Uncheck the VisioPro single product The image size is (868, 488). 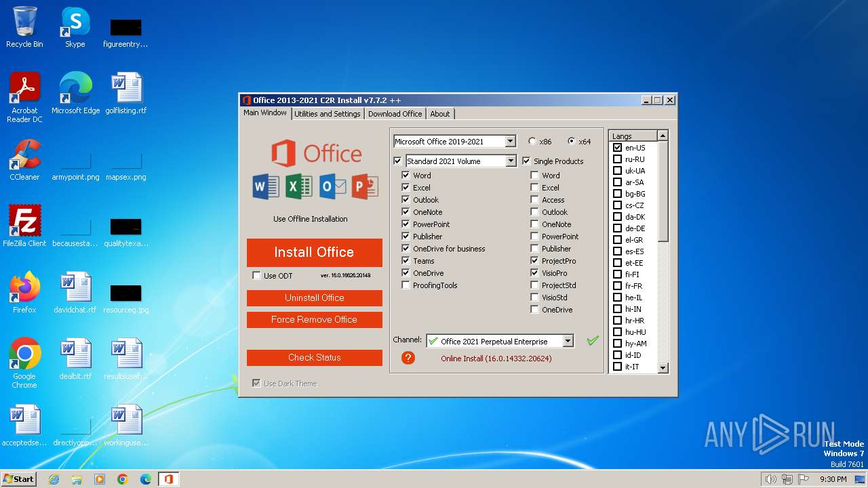534,273
